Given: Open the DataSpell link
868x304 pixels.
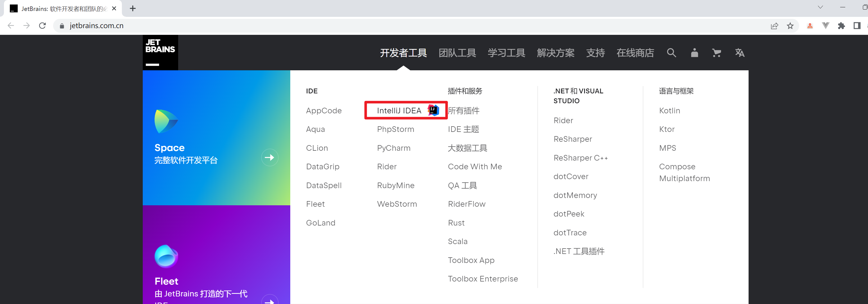Looking at the screenshot, I should (323, 185).
